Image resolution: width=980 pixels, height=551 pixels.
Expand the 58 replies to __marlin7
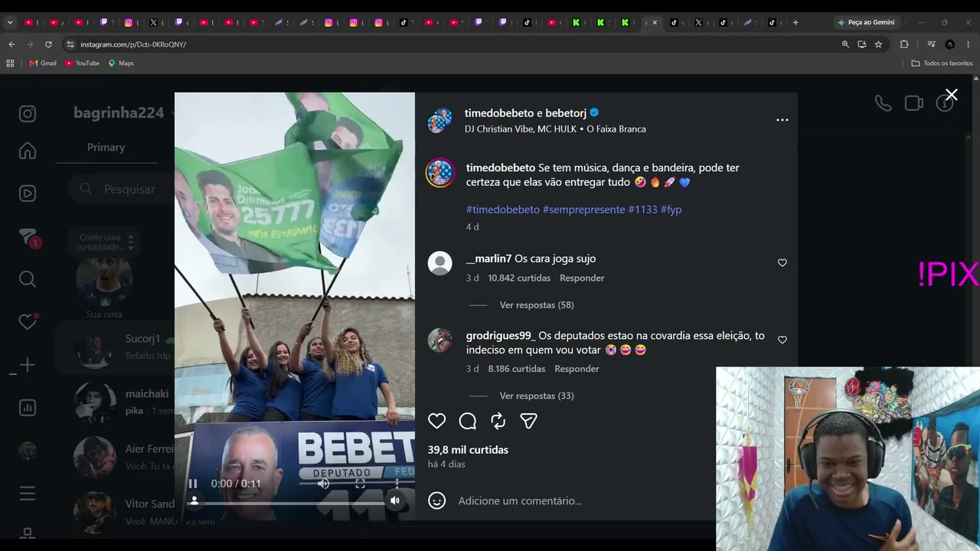(x=537, y=305)
